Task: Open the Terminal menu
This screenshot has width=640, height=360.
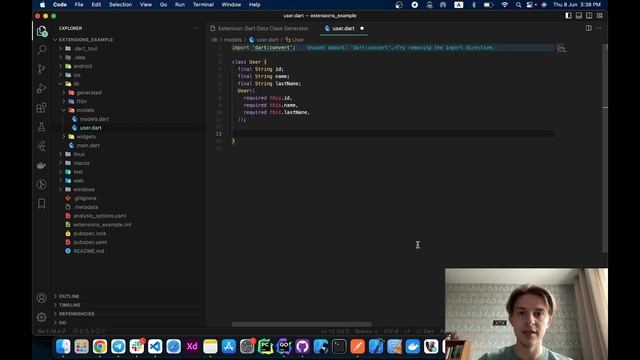Action: pos(203,5)
